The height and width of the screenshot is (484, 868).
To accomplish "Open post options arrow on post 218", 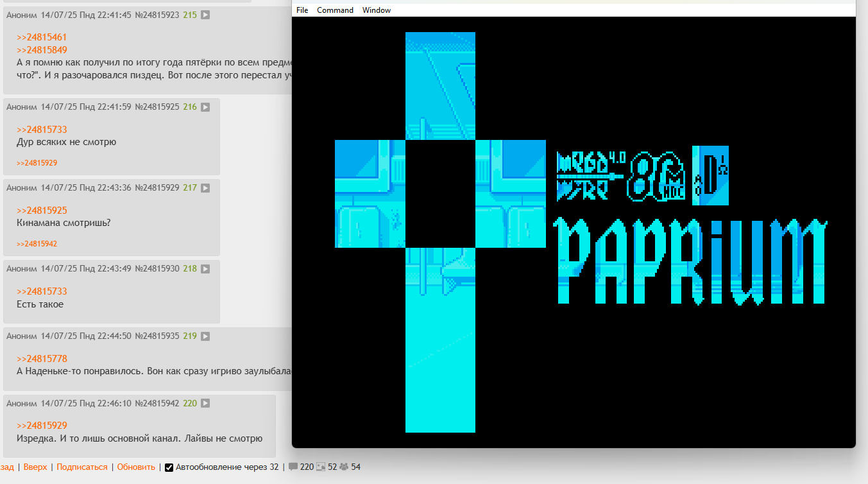I will [x=205, y=269].
